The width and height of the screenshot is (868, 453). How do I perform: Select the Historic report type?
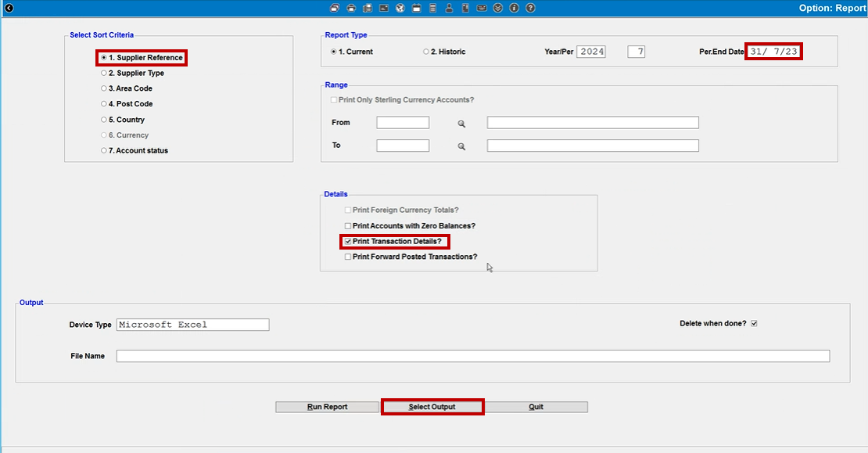tap(444, 52)
